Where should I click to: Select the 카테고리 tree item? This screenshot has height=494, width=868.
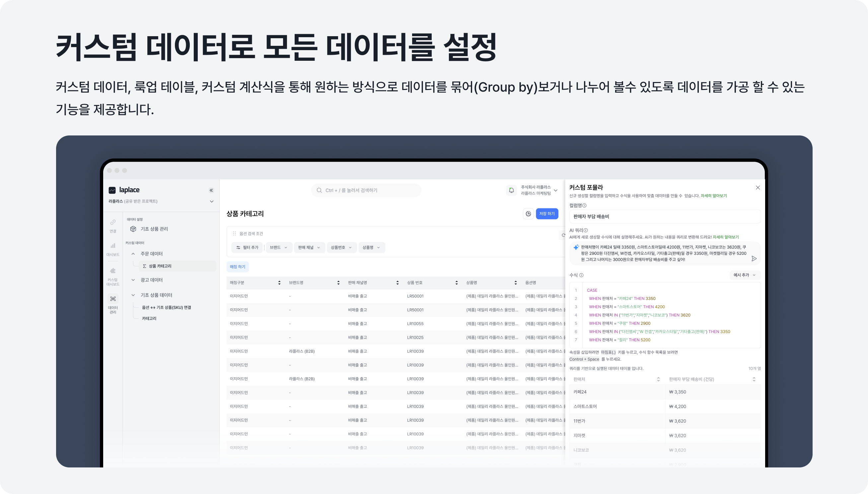click(x=149, y=318)
